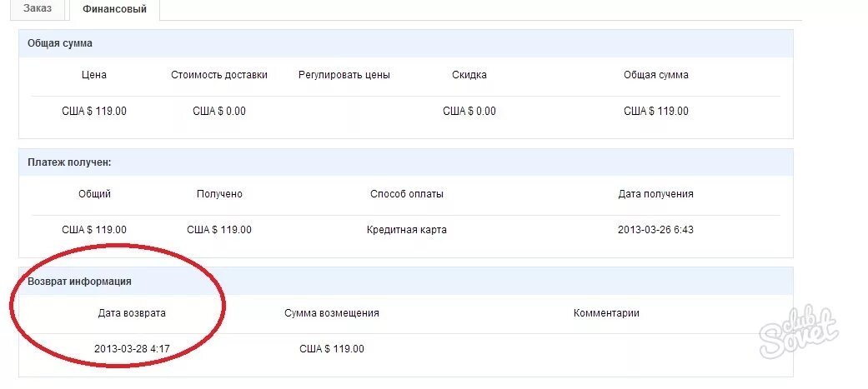Click the receipt date 2013-03-26 6:43

click(655, 230)
